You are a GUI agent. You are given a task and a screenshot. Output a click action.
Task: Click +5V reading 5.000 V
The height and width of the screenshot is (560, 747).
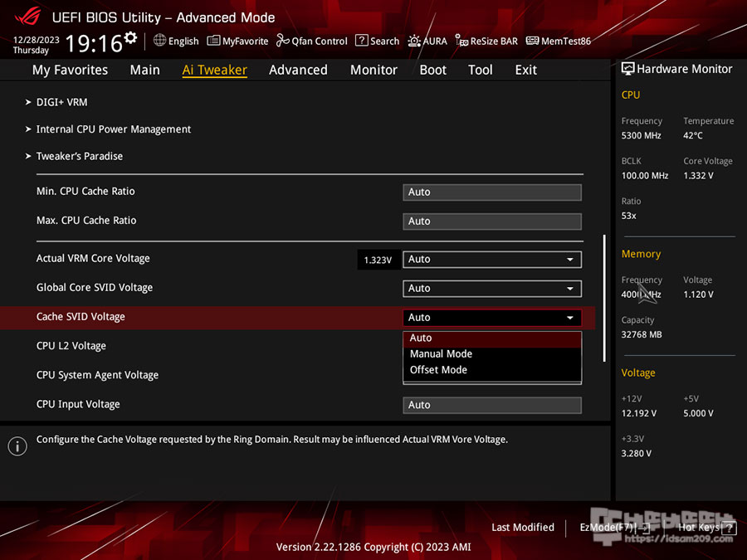pos(698,413)
